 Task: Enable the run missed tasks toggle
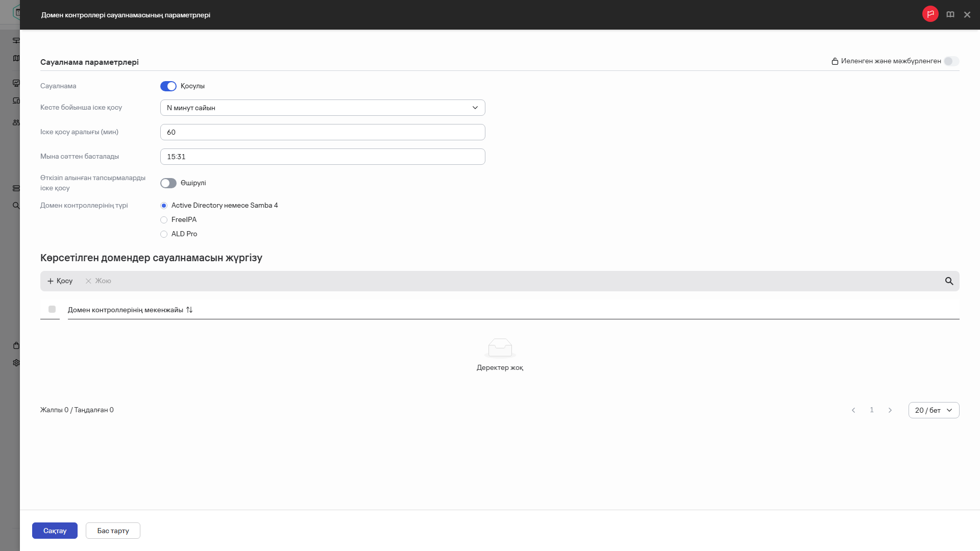tap(168, 183)
